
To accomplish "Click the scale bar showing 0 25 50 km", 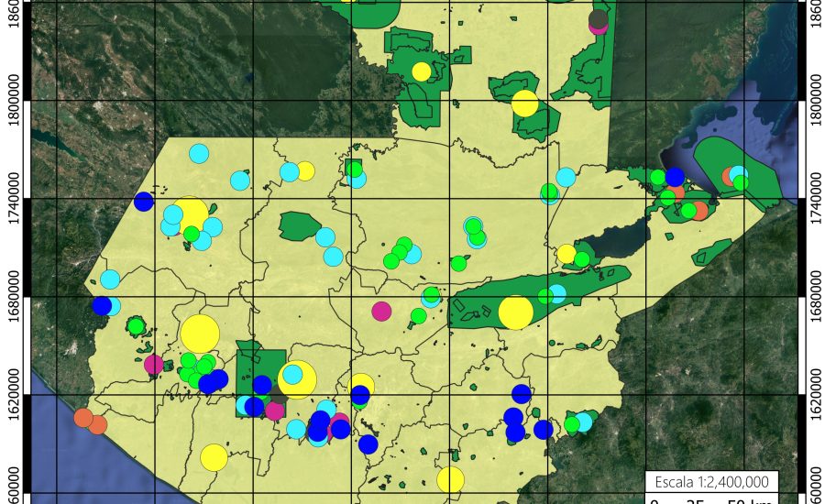I will point(712,500).
